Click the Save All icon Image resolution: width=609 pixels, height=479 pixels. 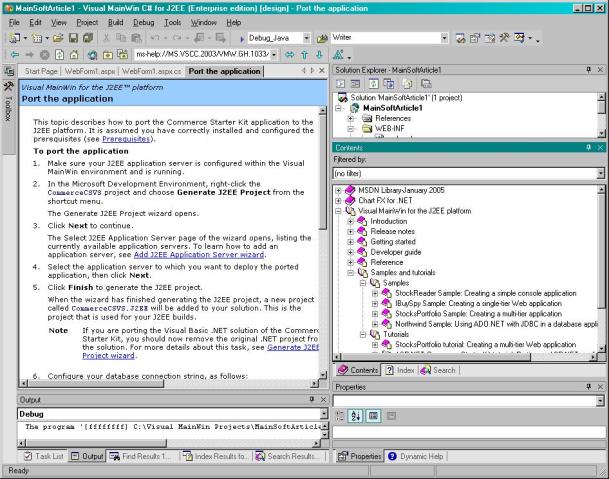88,38
